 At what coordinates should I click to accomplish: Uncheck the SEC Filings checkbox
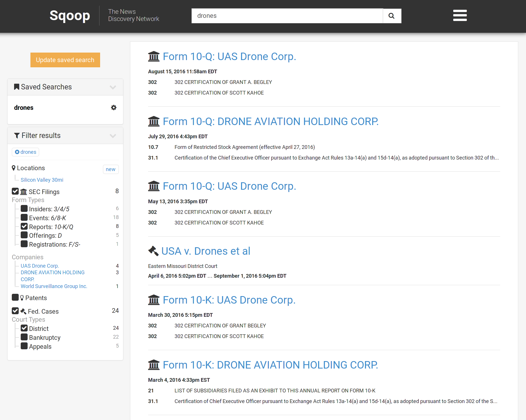[x=15, y=191]
